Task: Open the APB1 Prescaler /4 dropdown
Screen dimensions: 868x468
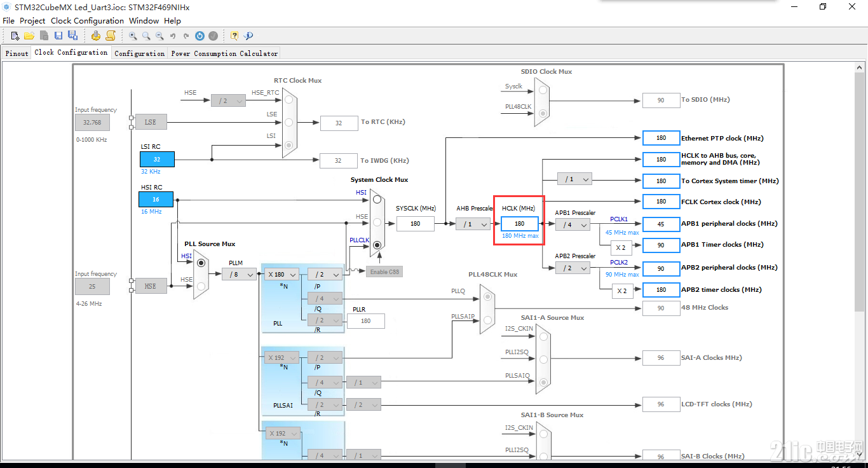Action: tap(573, 224)
